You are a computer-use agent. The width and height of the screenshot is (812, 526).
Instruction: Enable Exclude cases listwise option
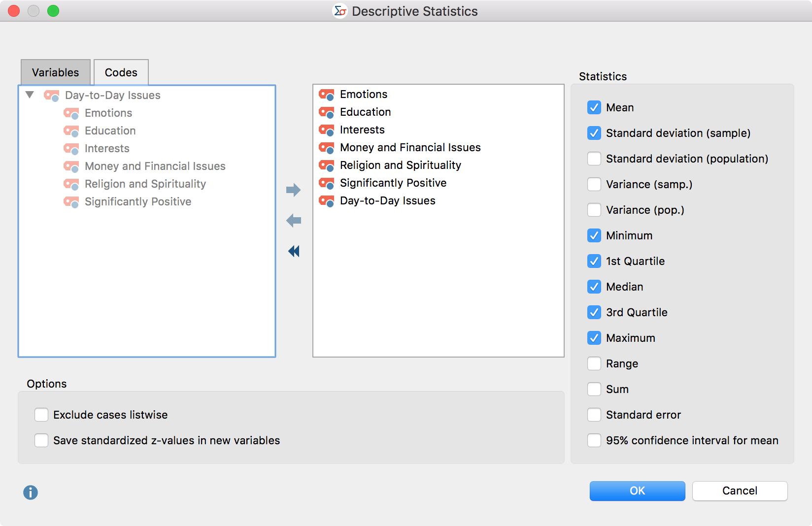[x=41, y=415]
